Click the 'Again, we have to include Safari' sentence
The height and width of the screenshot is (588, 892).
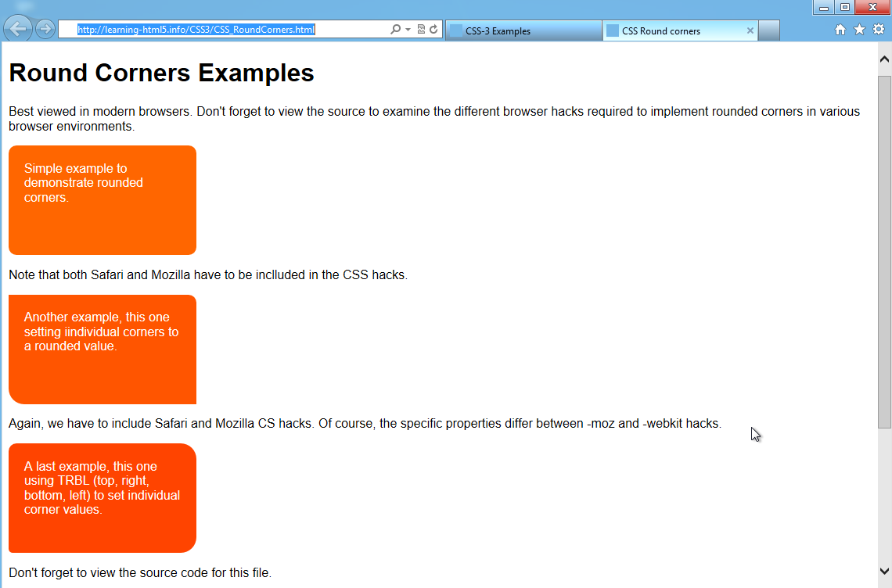(x=365, y=424)
